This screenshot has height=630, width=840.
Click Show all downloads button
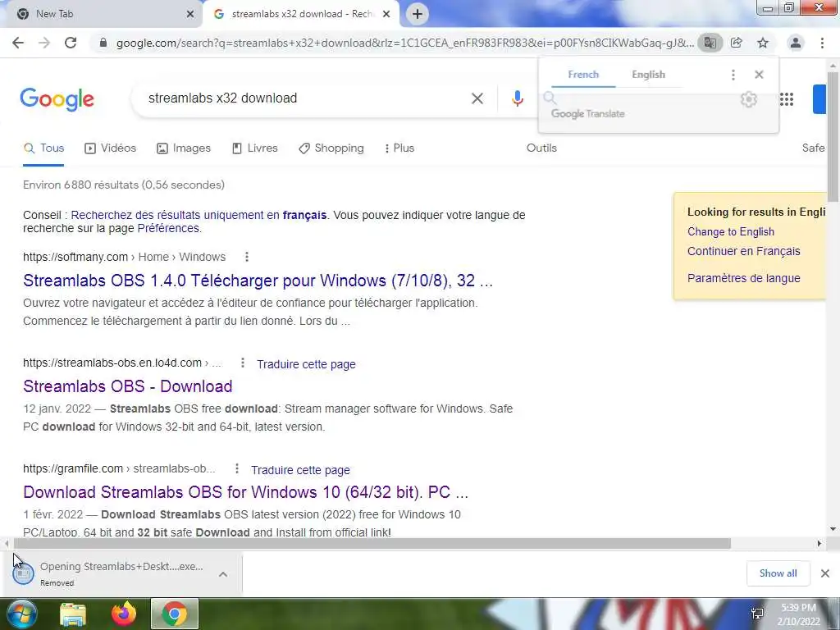(778, 573)
